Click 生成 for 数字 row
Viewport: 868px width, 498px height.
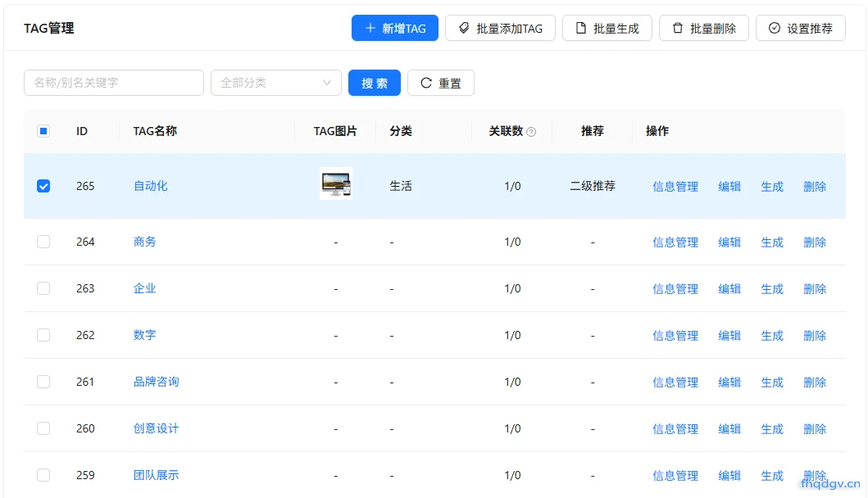point(772,335)
